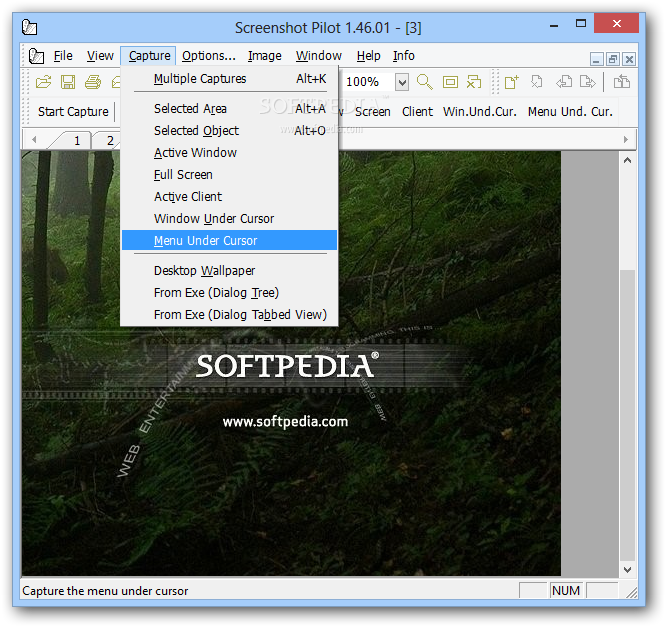Close the inner document with X button

[x=629, y=59]
